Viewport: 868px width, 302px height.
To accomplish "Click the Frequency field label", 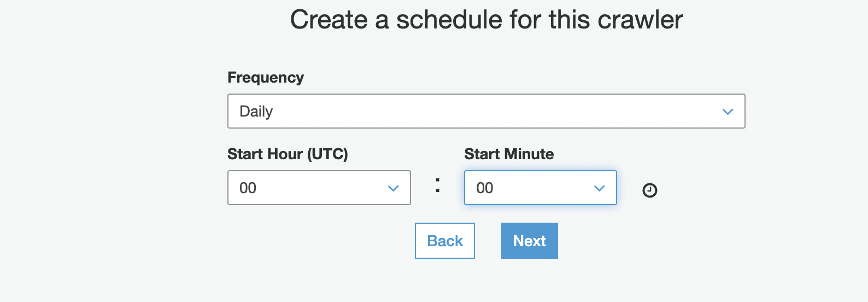I will tap(266, 78).
